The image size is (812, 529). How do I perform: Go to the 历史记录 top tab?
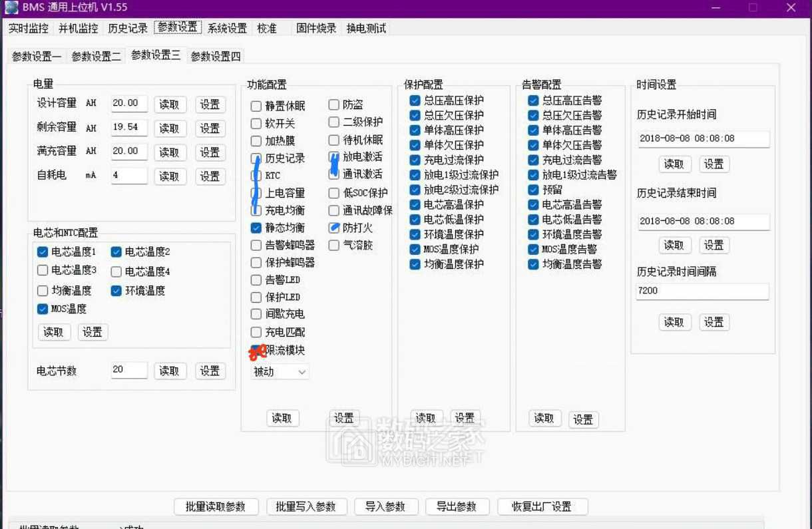(128, 28)
